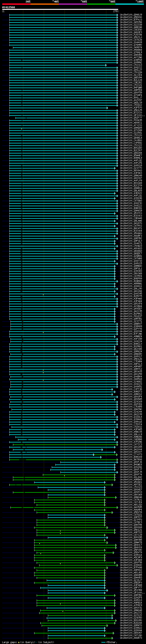Select hit label UniRef100_Q39440

131,565
